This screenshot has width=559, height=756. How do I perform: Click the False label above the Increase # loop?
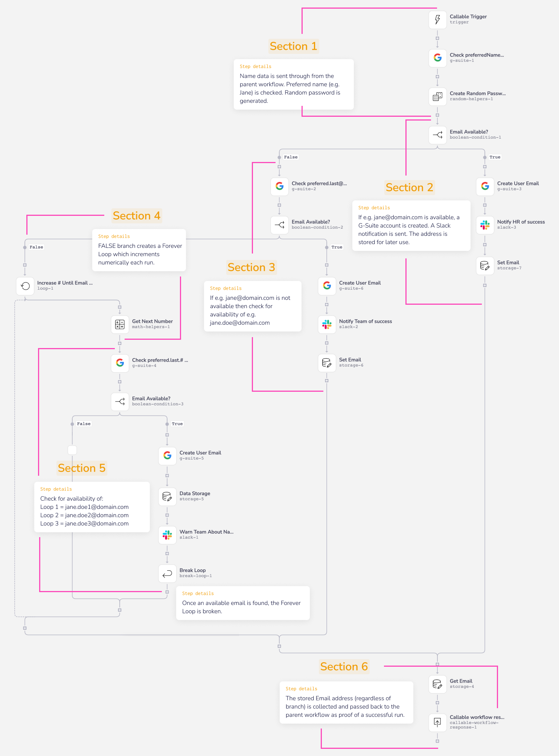pyautogui.click(x=36, y=247)
